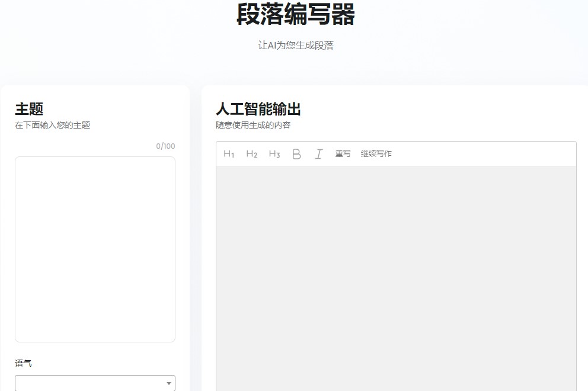Apply Heading 1 with the H1 icon
This screenshot has width=588, height=391.
(x=229, y=153)
